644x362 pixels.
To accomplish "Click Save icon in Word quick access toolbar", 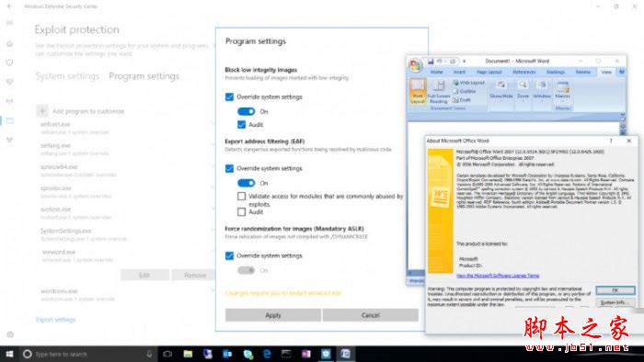I will pos(431,62).
